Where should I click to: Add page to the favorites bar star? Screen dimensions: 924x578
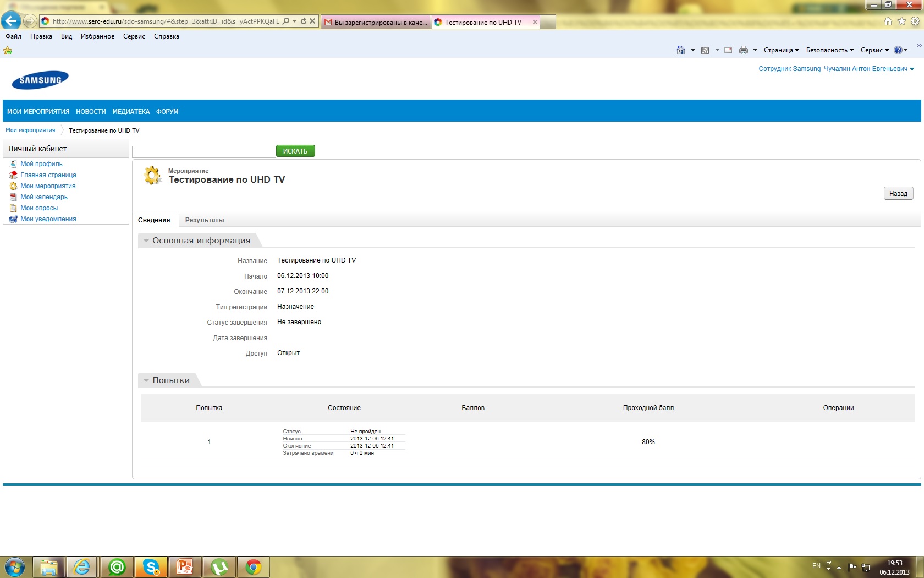8,51
